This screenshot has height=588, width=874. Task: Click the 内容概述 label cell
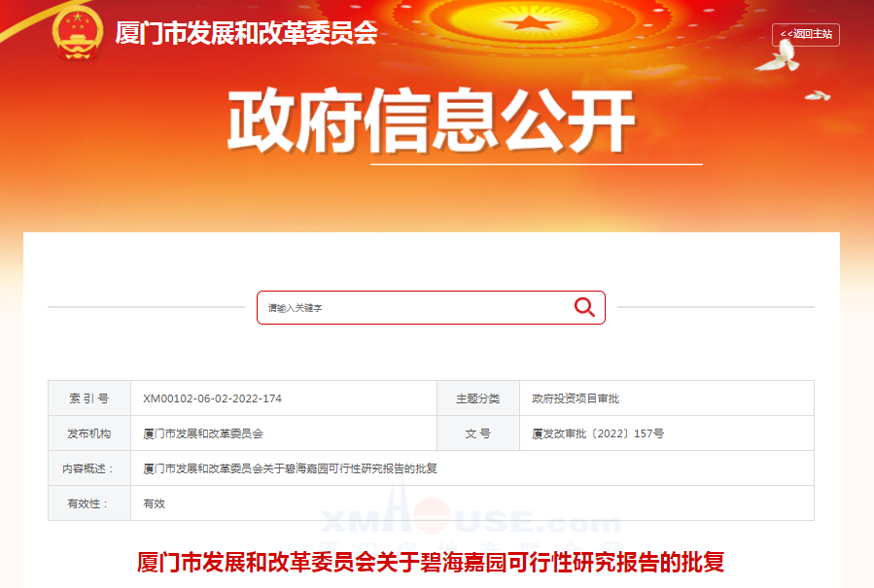[89, 468]
